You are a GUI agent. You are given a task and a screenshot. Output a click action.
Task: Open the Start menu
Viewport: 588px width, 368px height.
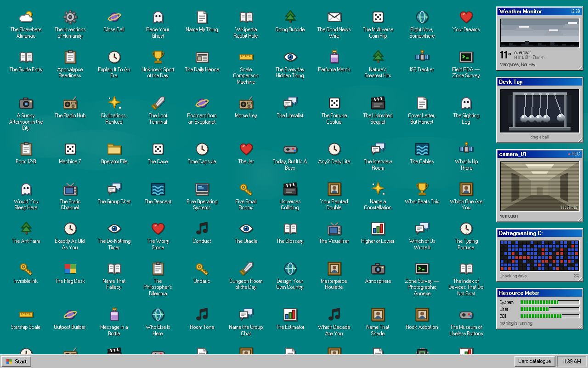pos(16,362)
